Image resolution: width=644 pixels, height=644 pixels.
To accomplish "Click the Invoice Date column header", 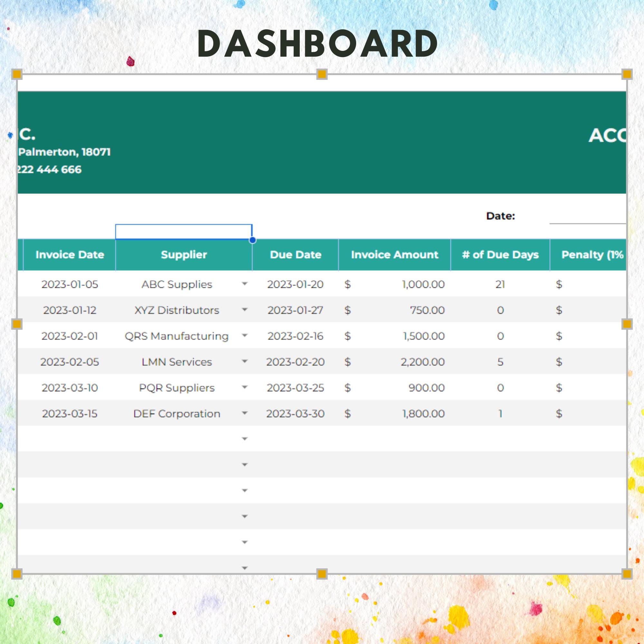I will [70, 255].
